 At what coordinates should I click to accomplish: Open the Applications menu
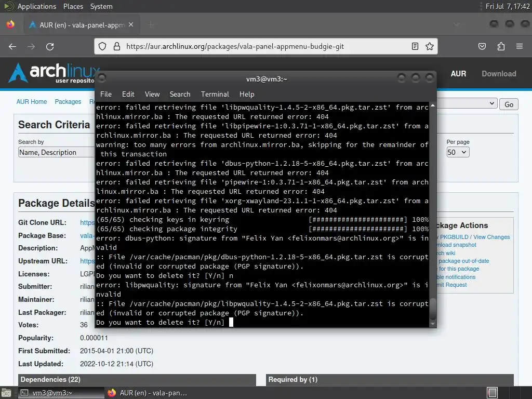click(37, 6)
